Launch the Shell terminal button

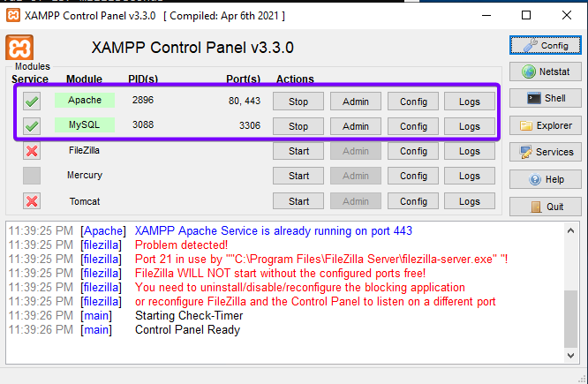[546, 98]
